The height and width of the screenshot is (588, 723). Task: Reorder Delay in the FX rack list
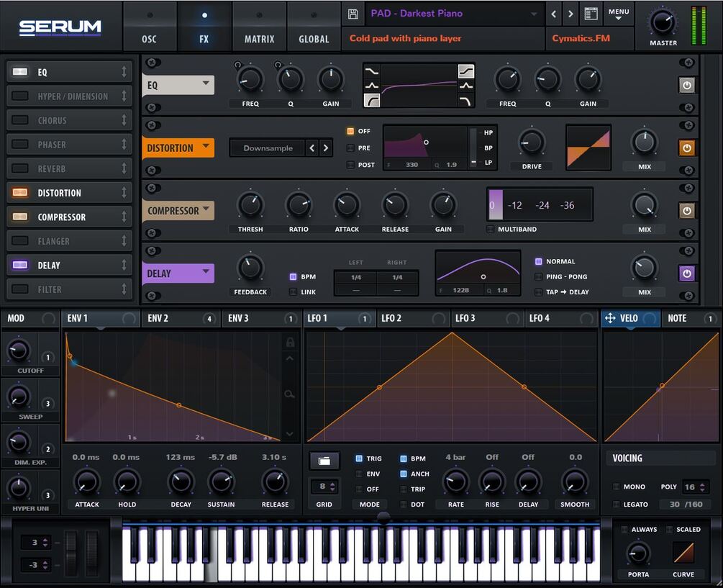click(124, 265)
